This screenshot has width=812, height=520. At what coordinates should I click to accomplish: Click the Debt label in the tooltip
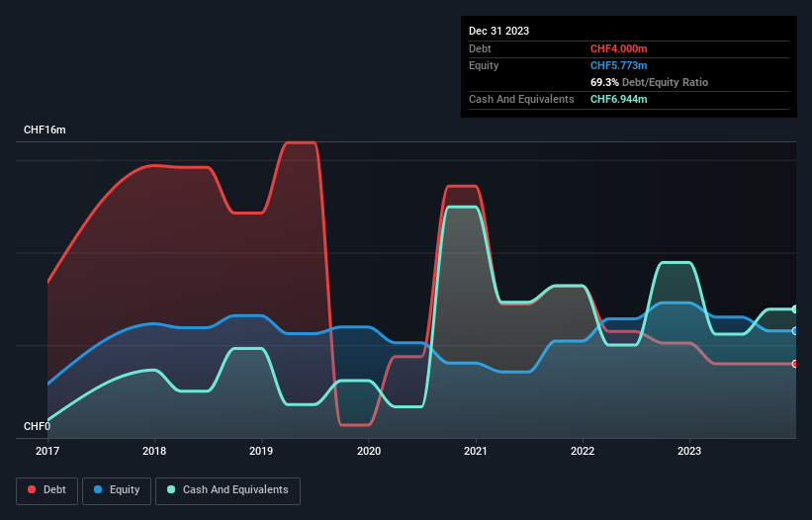480,48
